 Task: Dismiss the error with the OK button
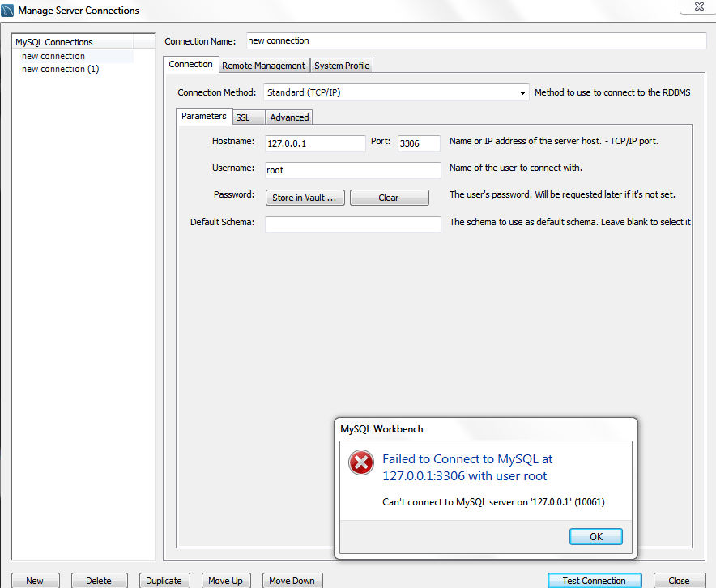(595, 536)
